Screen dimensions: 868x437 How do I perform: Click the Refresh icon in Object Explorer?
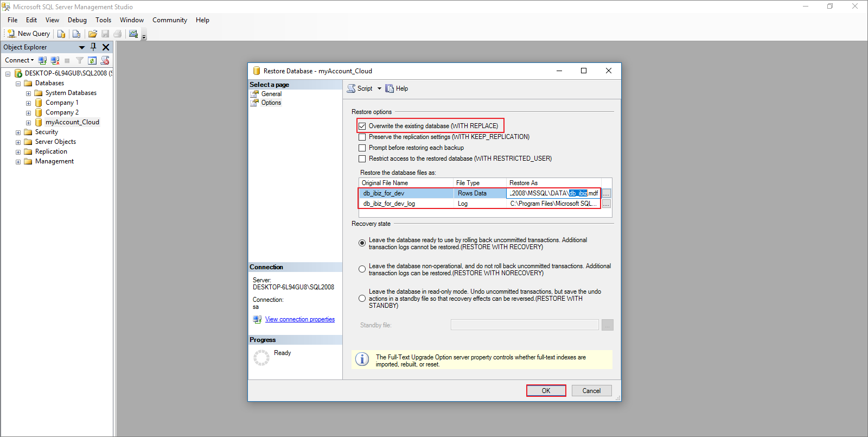(x=92, y=60)
